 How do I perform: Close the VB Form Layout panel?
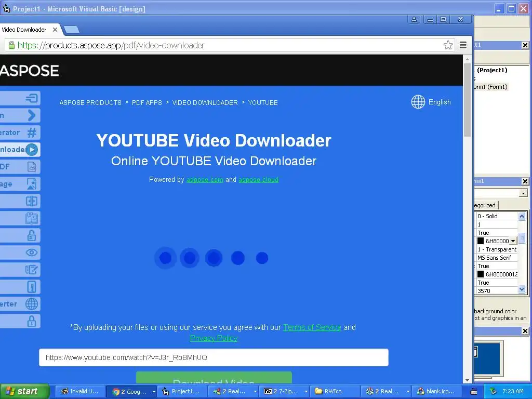tap(525, 331)
